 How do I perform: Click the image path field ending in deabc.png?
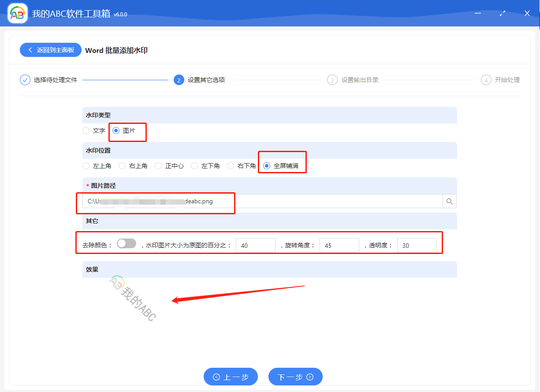click(x=220, y=201)
